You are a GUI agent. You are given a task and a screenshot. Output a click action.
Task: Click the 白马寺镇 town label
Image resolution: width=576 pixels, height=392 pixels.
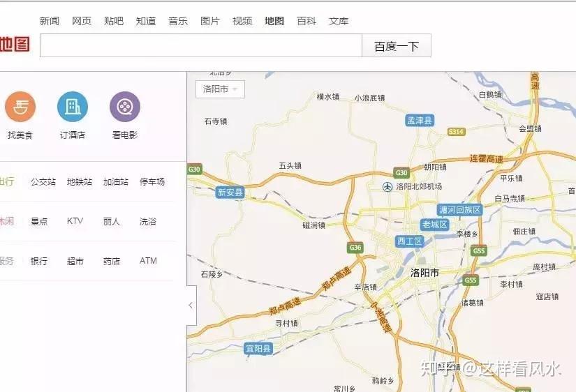[x=510, y=198]
